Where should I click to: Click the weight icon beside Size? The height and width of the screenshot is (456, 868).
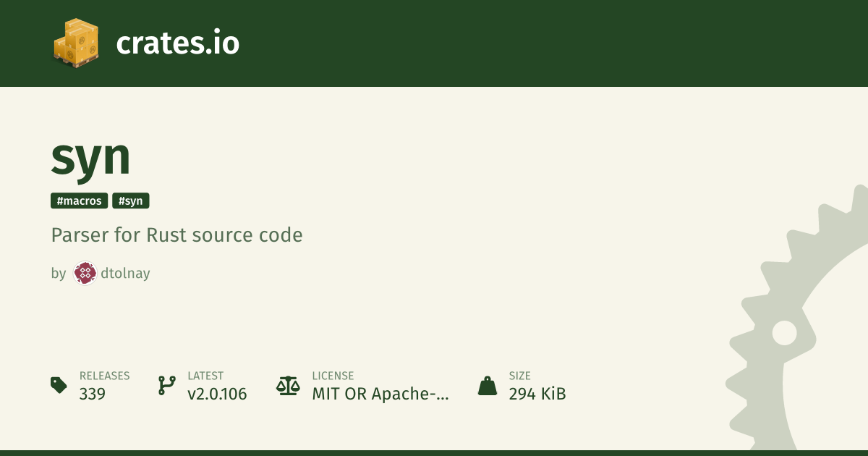tap(488, 385)
